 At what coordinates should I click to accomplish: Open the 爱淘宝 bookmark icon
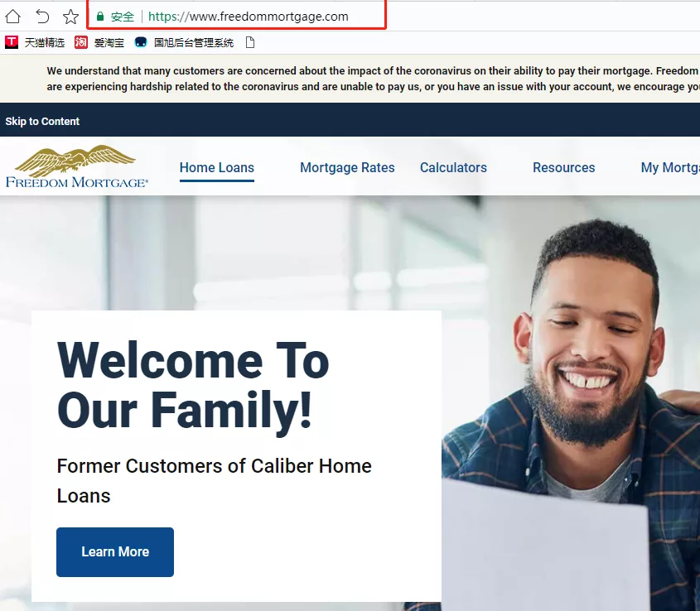point(81,42)
